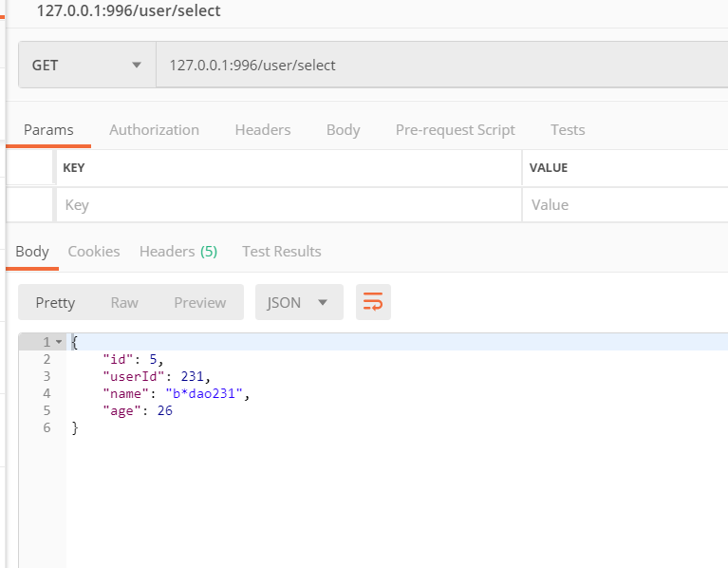Click the Key parameter input
Screen dimensions: 728x568
[x=285, y=204]
